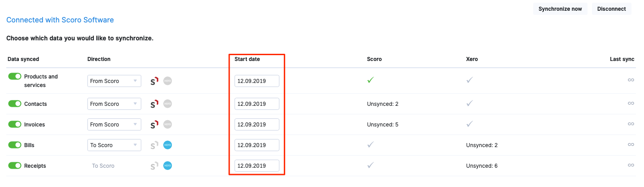Image resolution: width=644 pixels, height=187 pixels.
Task: Click the Scoro logo icon in Invoices row
Action: [x=154, y=125]
